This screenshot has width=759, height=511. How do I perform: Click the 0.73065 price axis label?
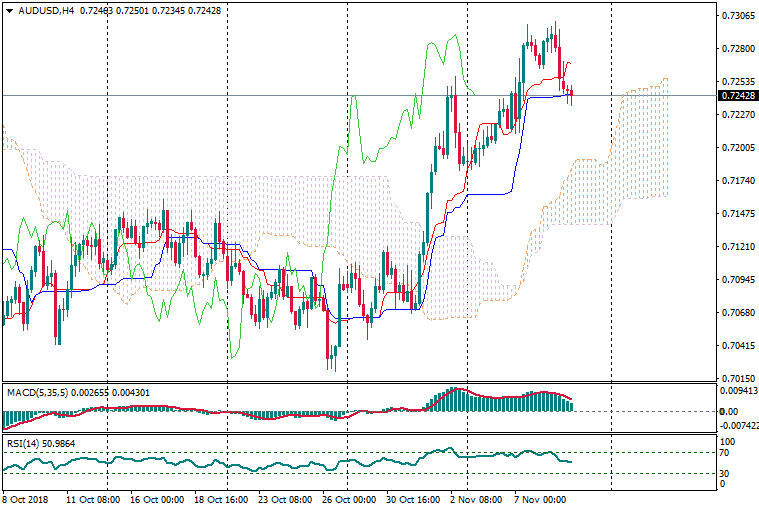(x=735, y=16)
